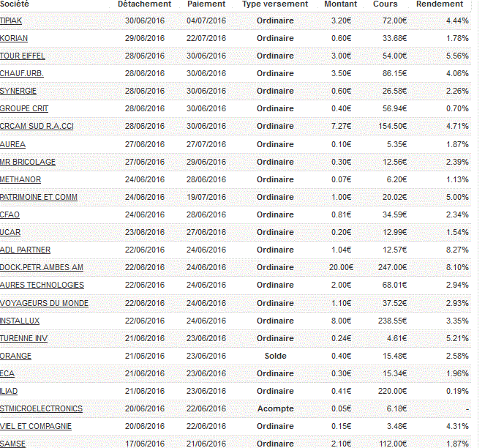Select the 0.81€ amount for CFAO
Image resolution: width=485 pixels, height=448 pixels.
pos(341,215)
